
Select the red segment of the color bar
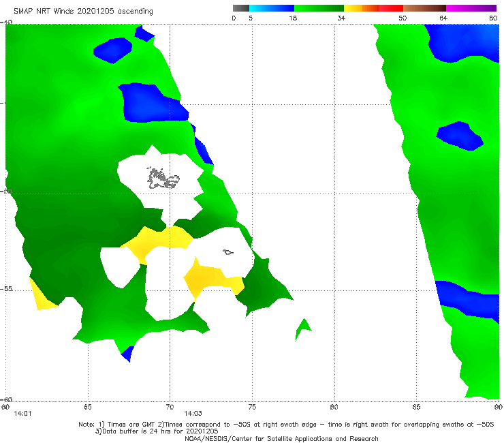pos(391,8)
